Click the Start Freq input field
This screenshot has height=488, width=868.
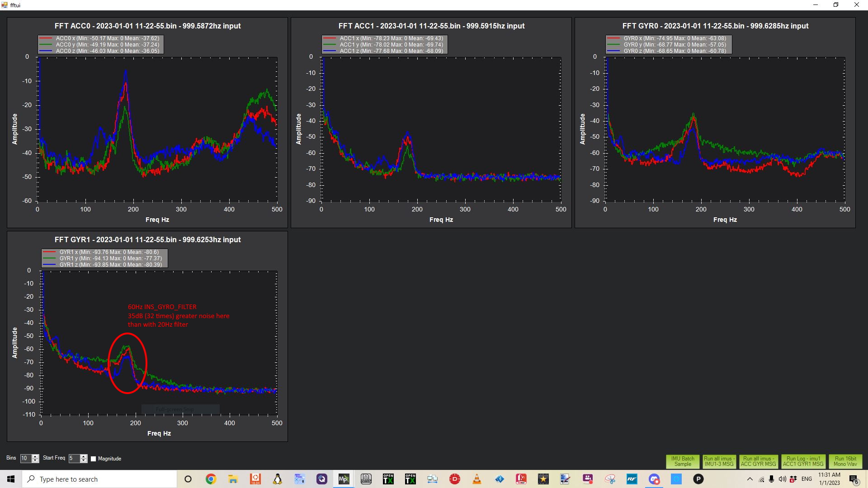74,458
